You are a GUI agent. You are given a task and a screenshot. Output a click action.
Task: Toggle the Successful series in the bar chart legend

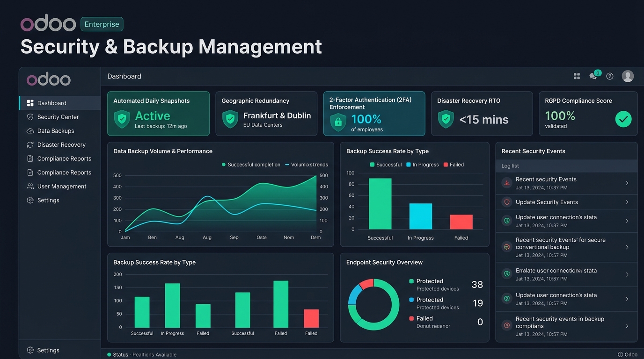tap(386, 165)
